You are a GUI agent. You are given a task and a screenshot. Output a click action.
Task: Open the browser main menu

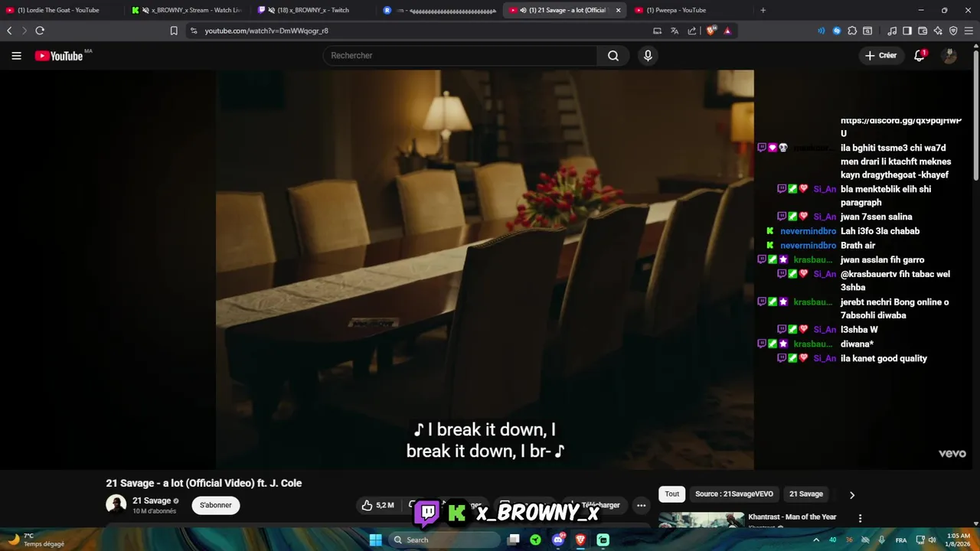(969, 31)
